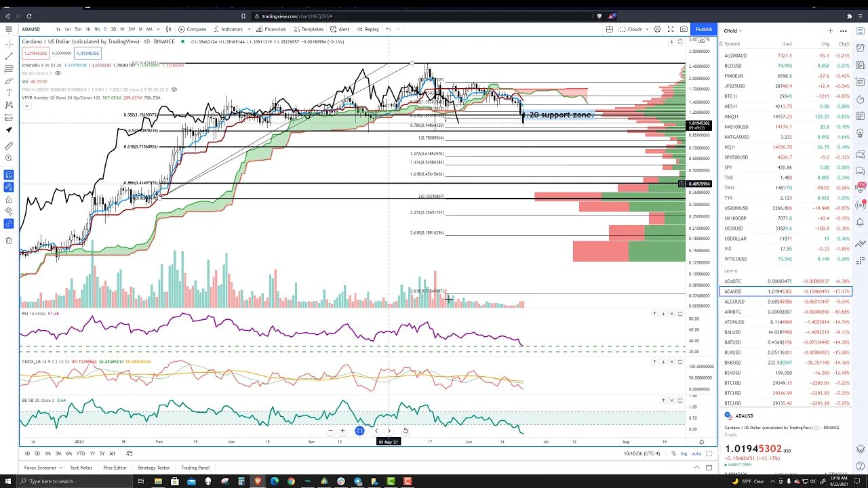The height and width of the screenshot is (488, 868).
Task: Open the timezone UTC-4 menu
Action: coord(642,453)
